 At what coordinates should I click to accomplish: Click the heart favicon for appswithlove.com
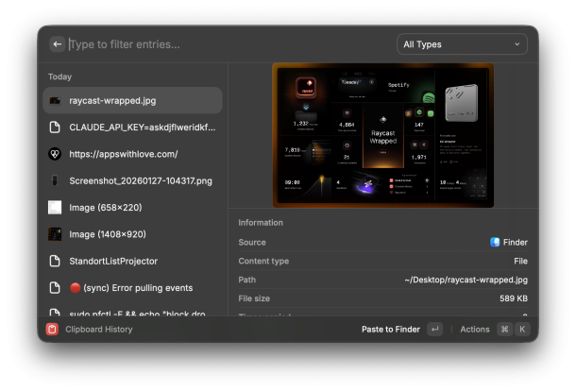click(x=55, y=154)
